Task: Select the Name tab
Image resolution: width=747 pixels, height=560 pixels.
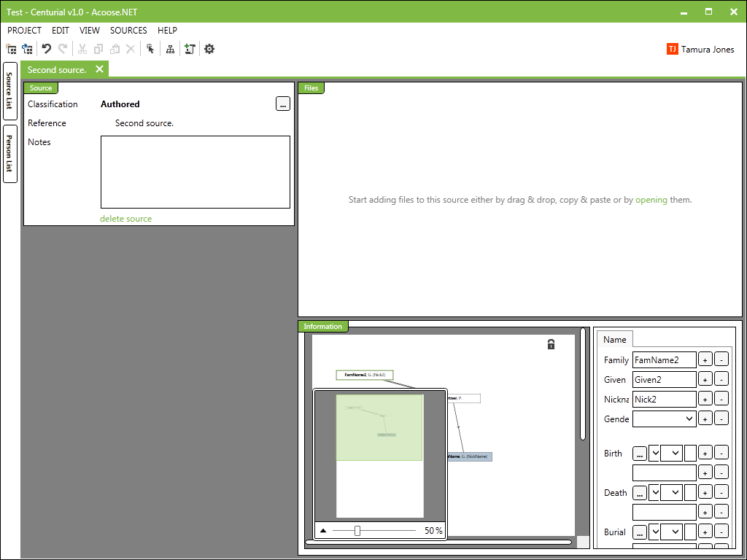Action: pyautogui.click(x=614, y=340)
